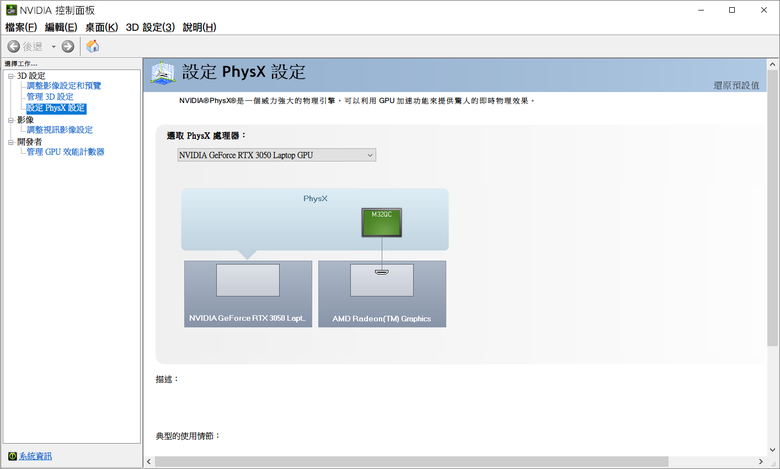The image size is (780, 469).
Task: Collapse the 開發者 tree node
Action: click(10, 142)
